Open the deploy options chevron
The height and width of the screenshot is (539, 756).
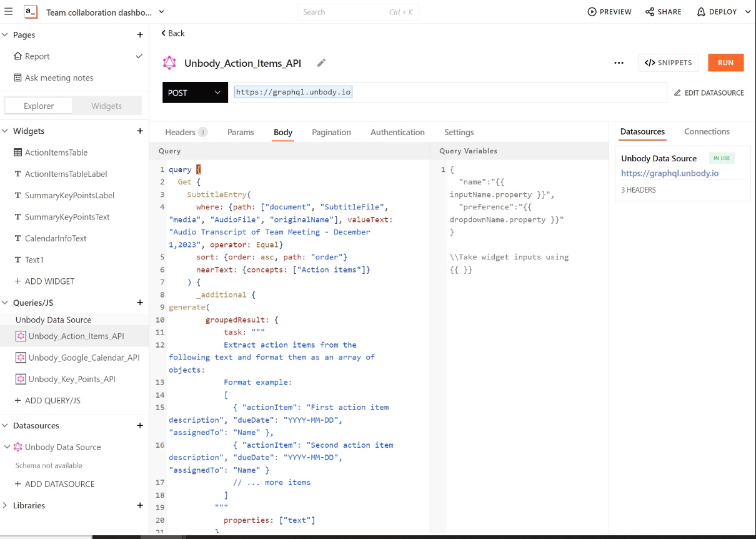pos(748,12)
